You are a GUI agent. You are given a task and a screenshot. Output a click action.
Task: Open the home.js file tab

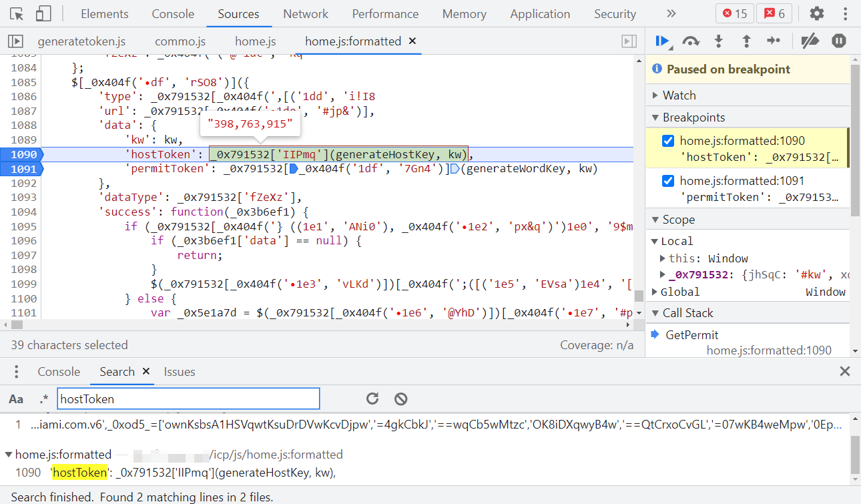pos(256,41)
